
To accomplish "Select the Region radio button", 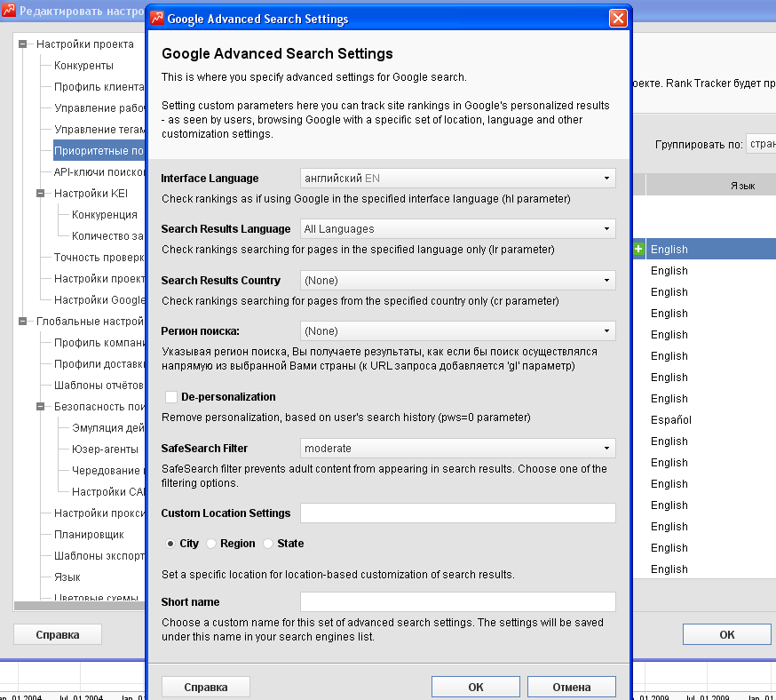I will click(x=211, y=544).
